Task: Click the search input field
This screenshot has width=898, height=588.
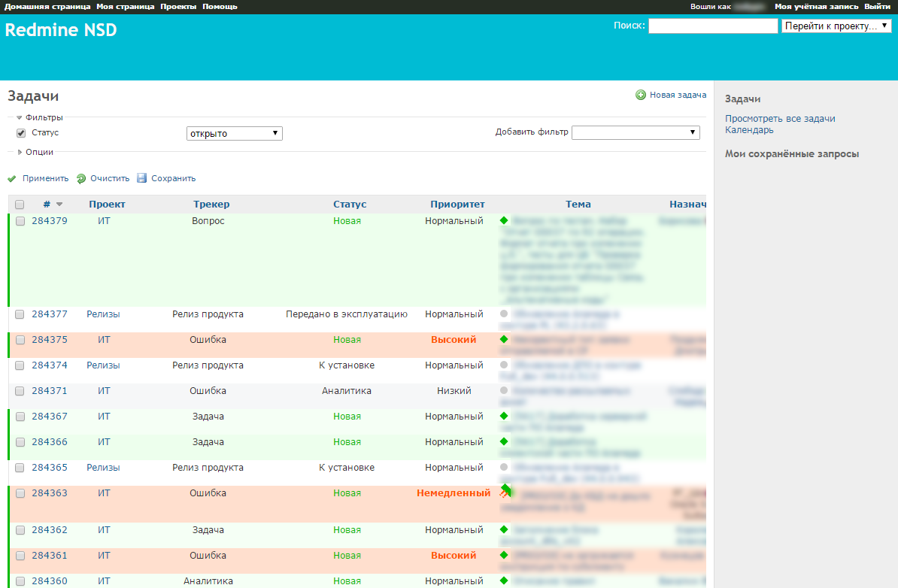Action: 712,26
